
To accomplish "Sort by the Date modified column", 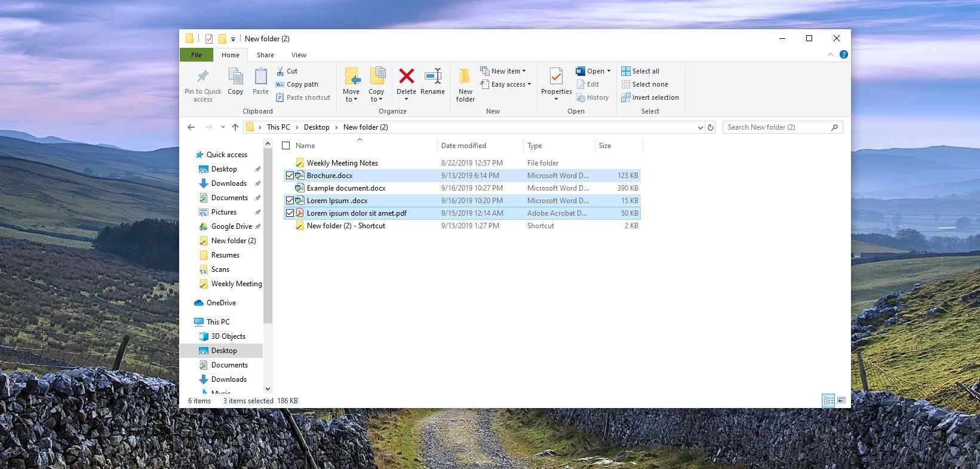I will pyautogui.click(x=463, y=146).
